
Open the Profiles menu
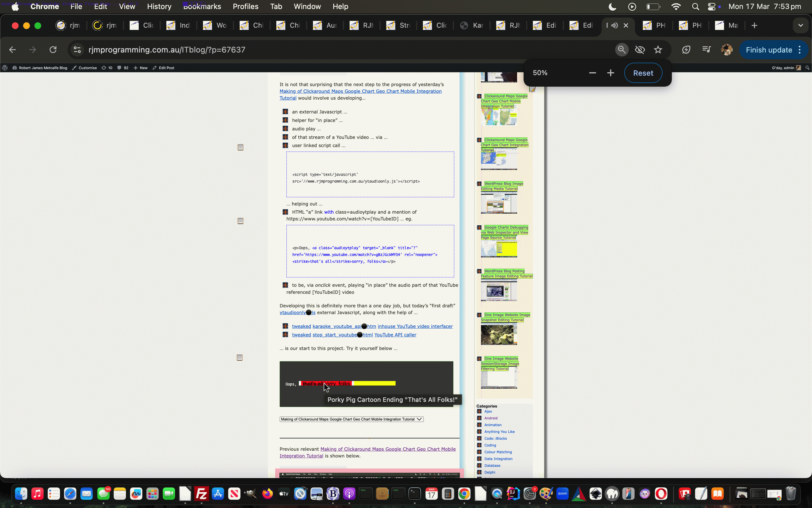(x=246, y=6)
